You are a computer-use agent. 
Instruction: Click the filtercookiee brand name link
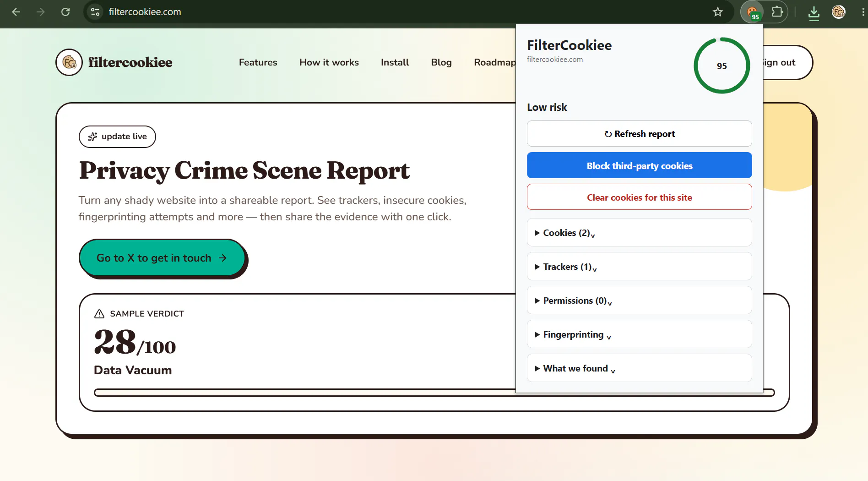pos(130,62)
